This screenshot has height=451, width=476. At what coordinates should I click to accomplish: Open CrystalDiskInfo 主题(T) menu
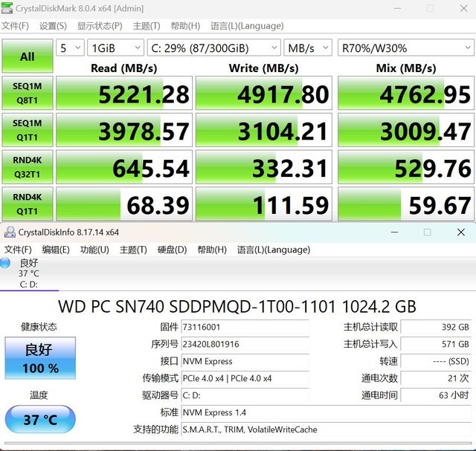point(133,250)
